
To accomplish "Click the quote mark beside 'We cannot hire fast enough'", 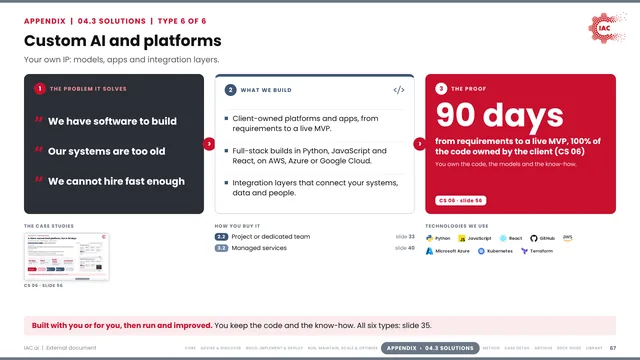I will [39, 179].
